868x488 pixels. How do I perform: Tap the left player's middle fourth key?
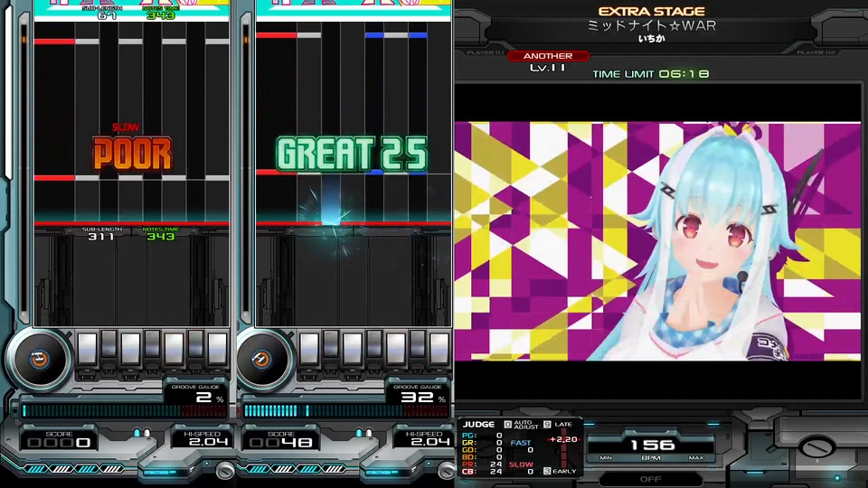[152, 344]
